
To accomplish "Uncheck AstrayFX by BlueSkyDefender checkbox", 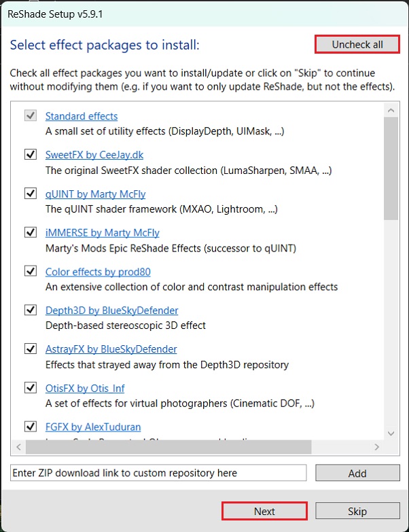I will [31, 349].
